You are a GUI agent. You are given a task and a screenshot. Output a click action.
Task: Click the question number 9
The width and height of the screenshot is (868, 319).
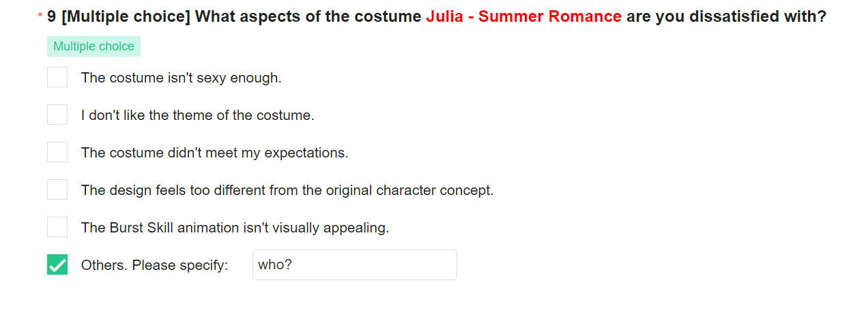pos(52,16)
